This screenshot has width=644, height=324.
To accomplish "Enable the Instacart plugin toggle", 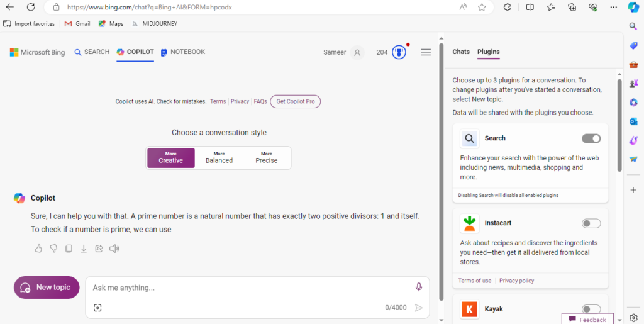I will pyautogui.click(x=591, y=223).
